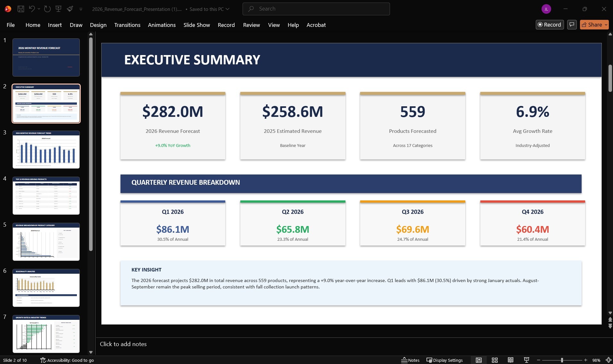This screenshot has width=613, height=364.
Task: Switch to the Transitions ribbon tab
Action: click(127, 25)
